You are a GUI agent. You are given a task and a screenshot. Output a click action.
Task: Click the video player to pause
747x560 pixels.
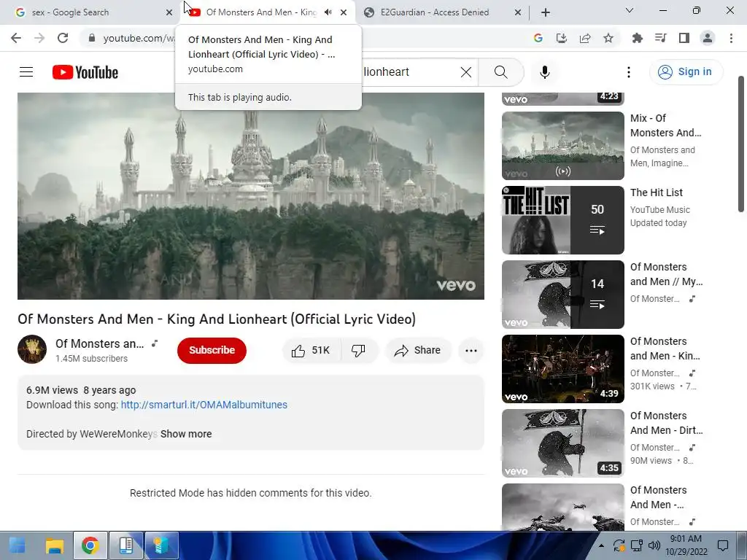(x=251, y=196)
